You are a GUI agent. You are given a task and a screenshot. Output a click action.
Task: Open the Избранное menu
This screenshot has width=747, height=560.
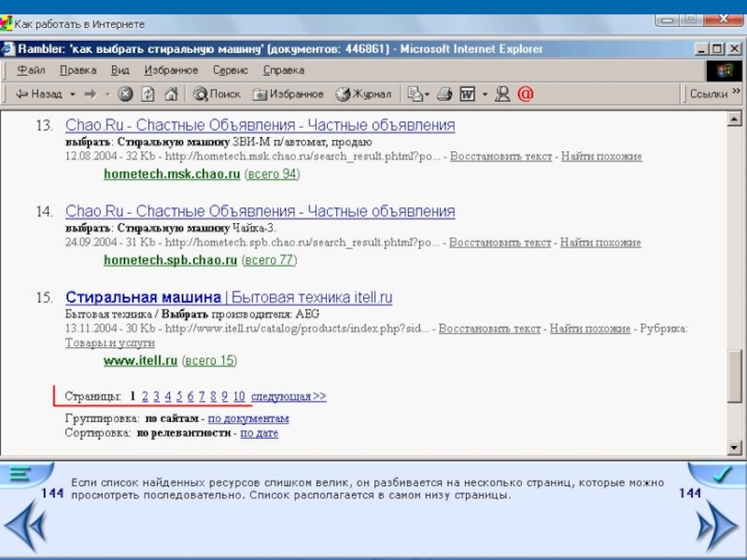(x=171, y=71)
